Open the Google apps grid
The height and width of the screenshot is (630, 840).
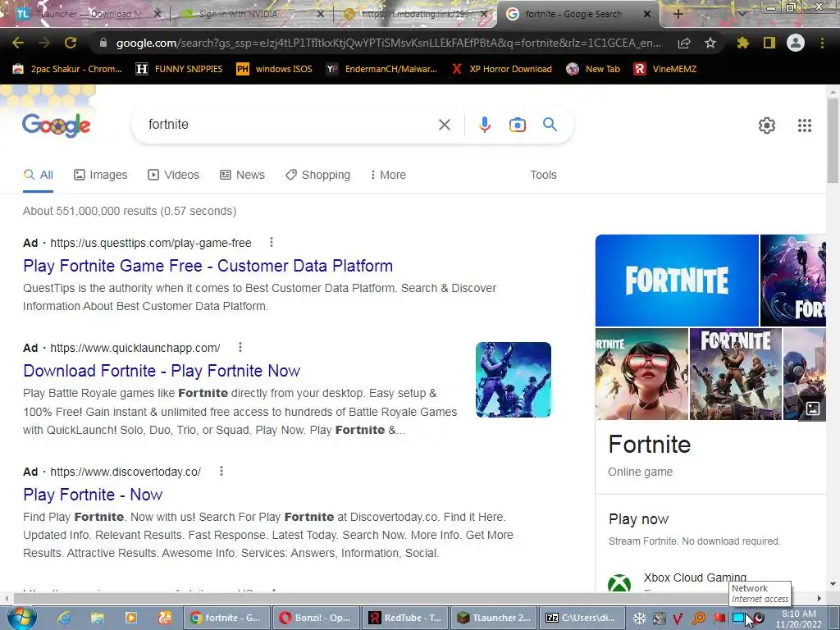[805, 126]
